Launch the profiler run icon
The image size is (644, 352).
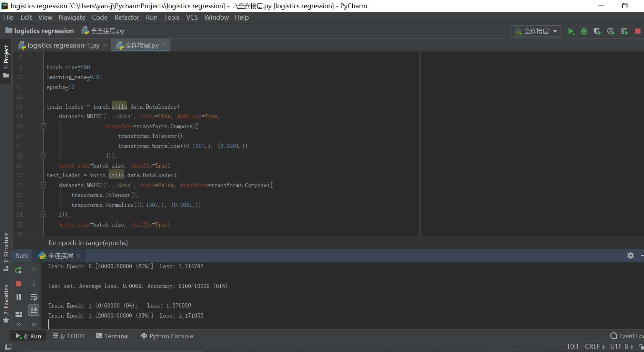[x=611, y=31]
